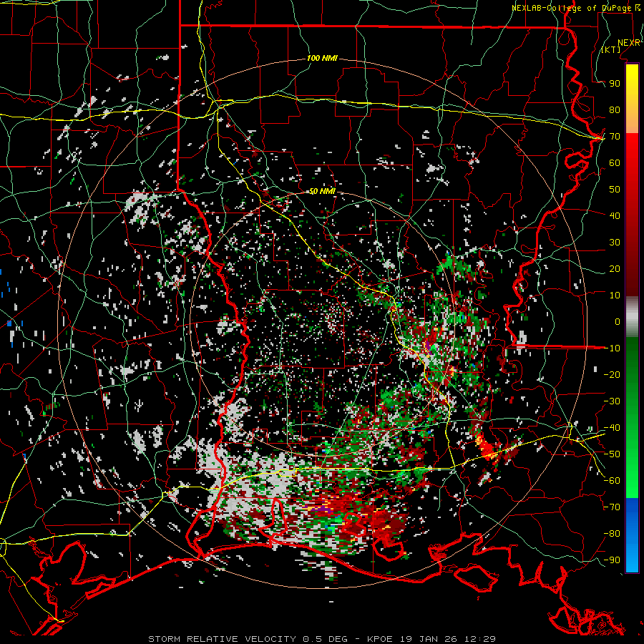Screen dimensions: 644x644
Task: Select the -70 value on velocity scale
Action: tap(612, 507)
